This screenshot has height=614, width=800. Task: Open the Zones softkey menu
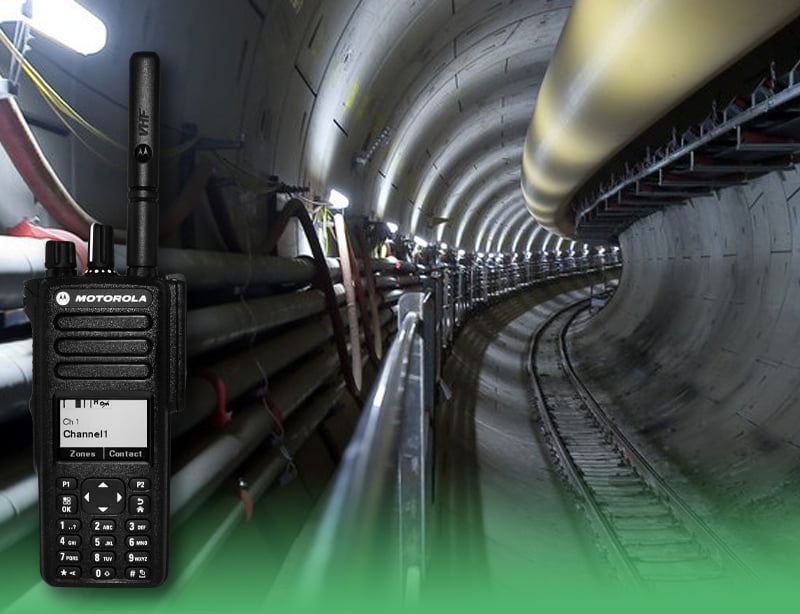coord(83,453)
